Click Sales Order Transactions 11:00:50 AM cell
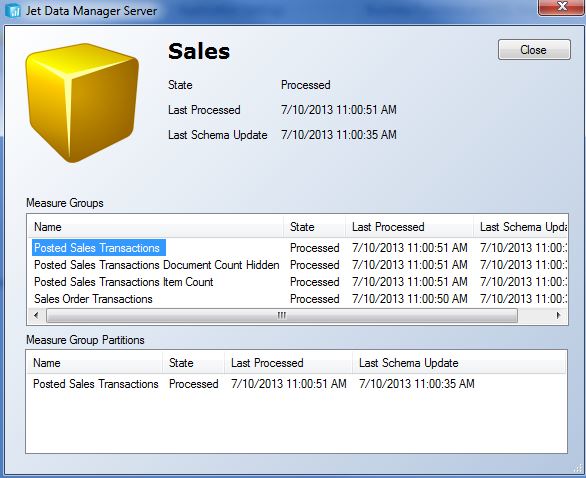 pos(410,299)
